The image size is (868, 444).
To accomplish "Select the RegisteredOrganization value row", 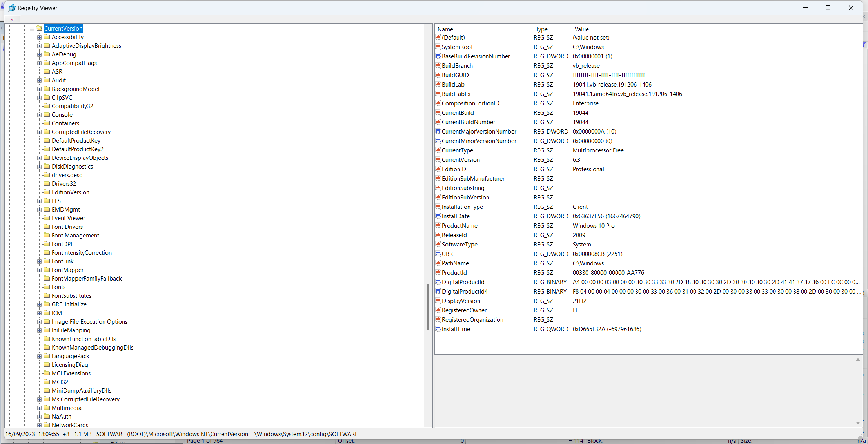I will 648,319.
